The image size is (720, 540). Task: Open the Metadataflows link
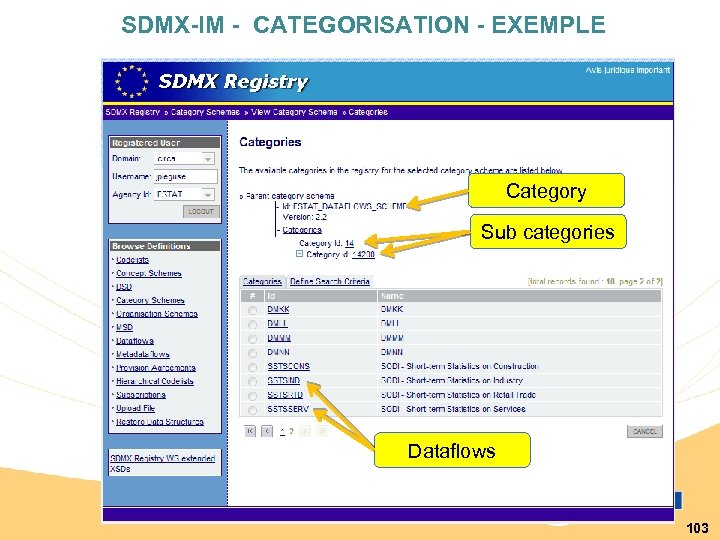click(x=143, y=354)
